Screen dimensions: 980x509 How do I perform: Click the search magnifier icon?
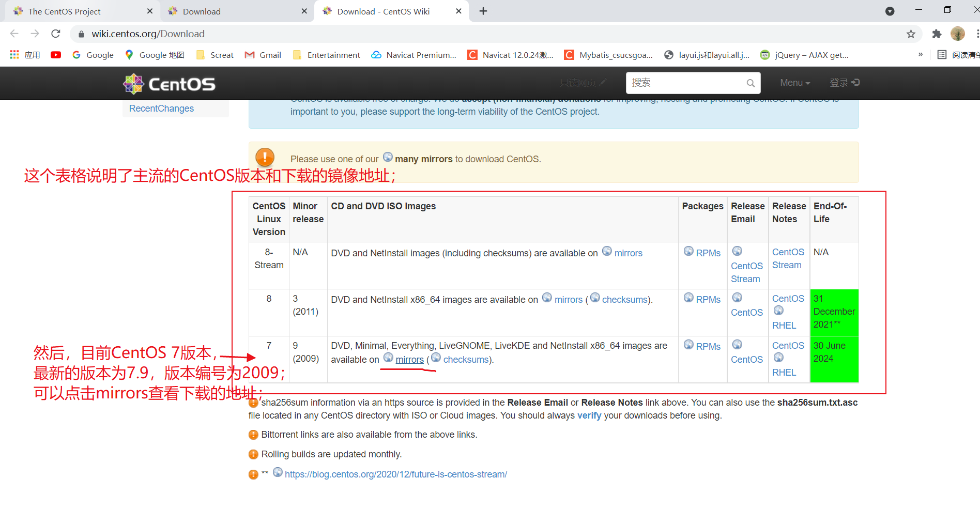point(751,83)
